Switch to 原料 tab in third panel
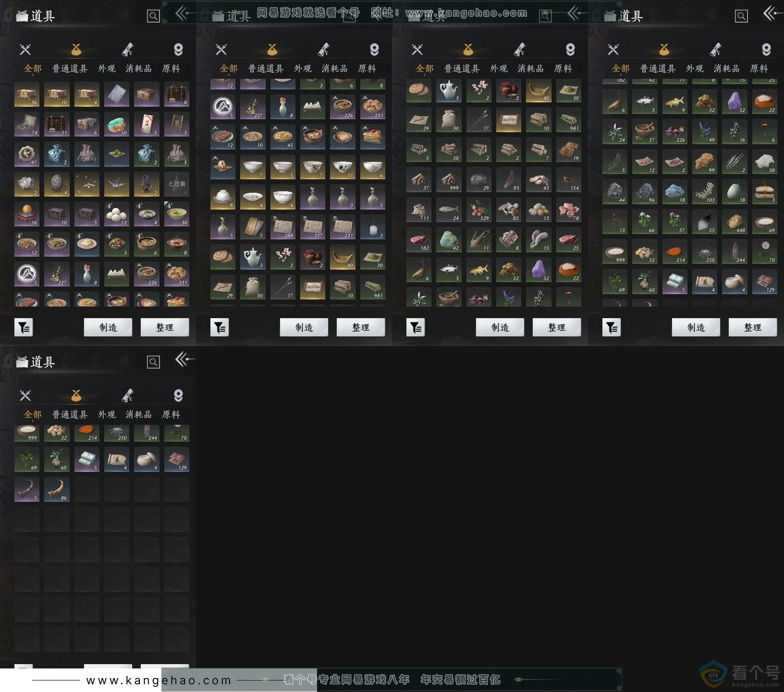 pyautogui.click(x=563, y=69)
